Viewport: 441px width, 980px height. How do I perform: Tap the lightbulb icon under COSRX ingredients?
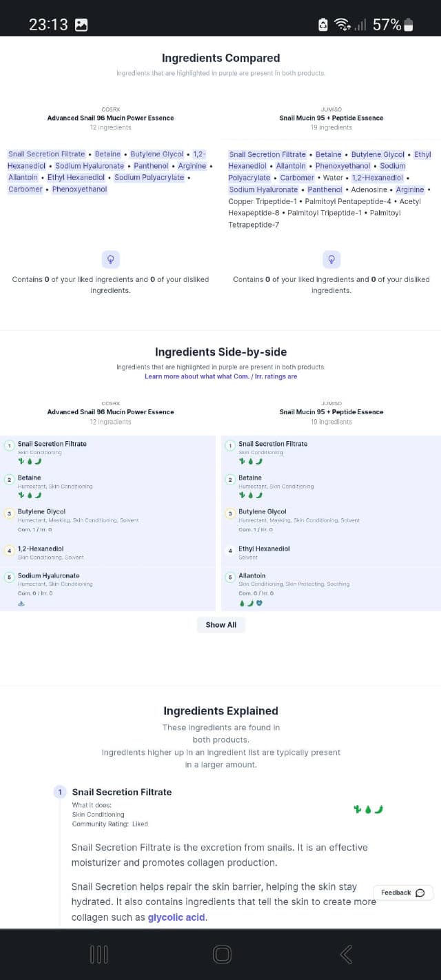(x=110, y=259)
